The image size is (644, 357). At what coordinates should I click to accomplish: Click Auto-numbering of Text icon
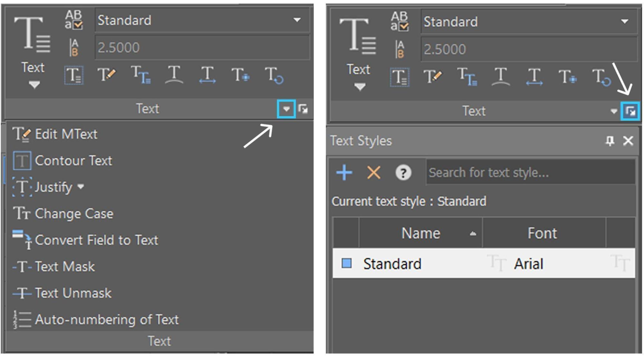(22, 320)
